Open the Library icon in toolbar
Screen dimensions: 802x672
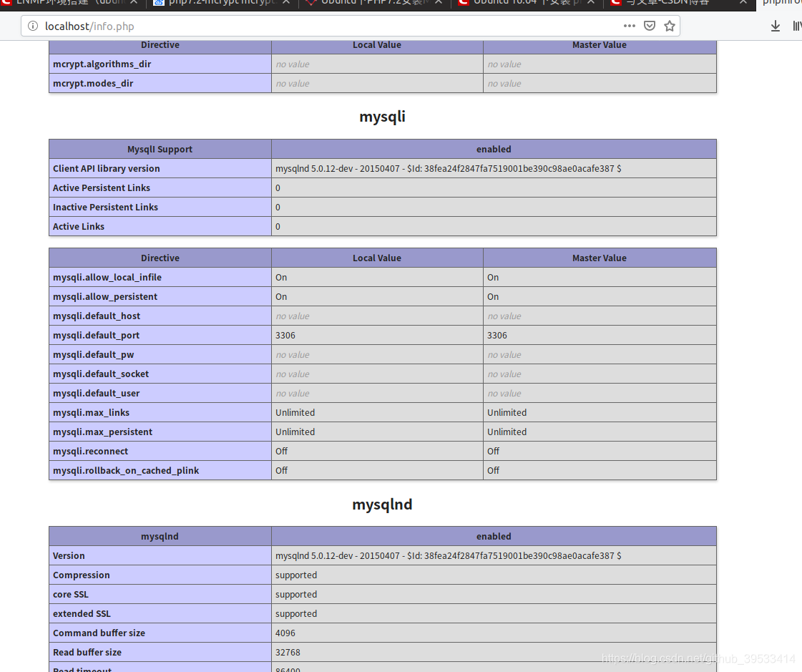point(797,26)
